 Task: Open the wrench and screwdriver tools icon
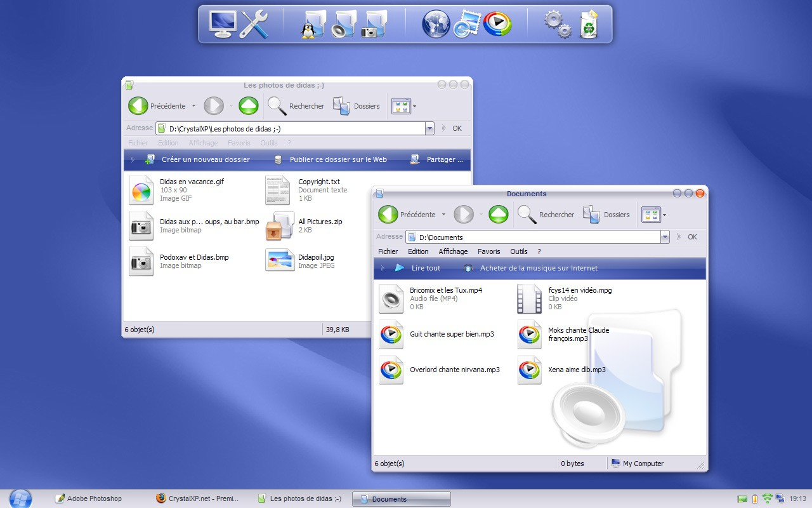point(254,24)
